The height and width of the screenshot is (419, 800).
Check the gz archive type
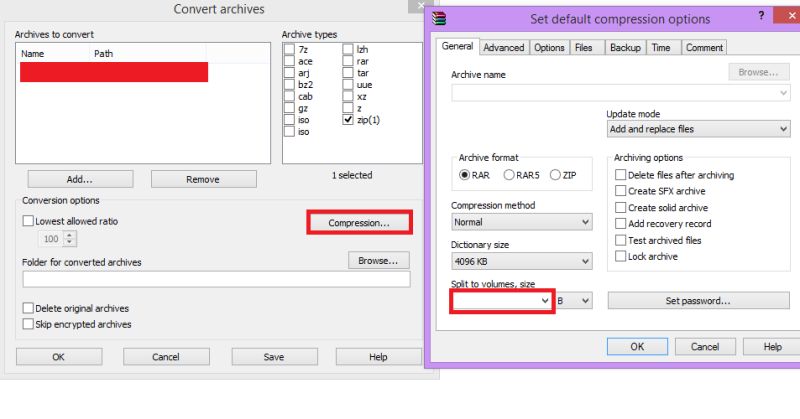(x=289, y=108)
